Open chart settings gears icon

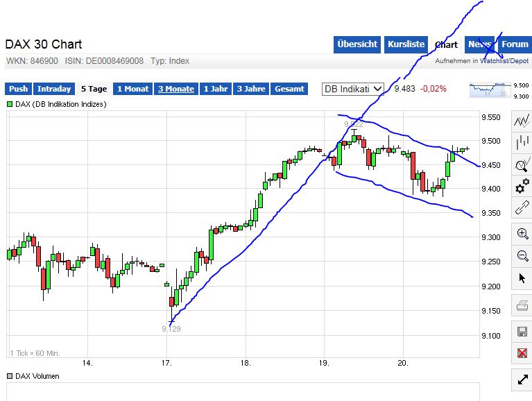(522, 187)
